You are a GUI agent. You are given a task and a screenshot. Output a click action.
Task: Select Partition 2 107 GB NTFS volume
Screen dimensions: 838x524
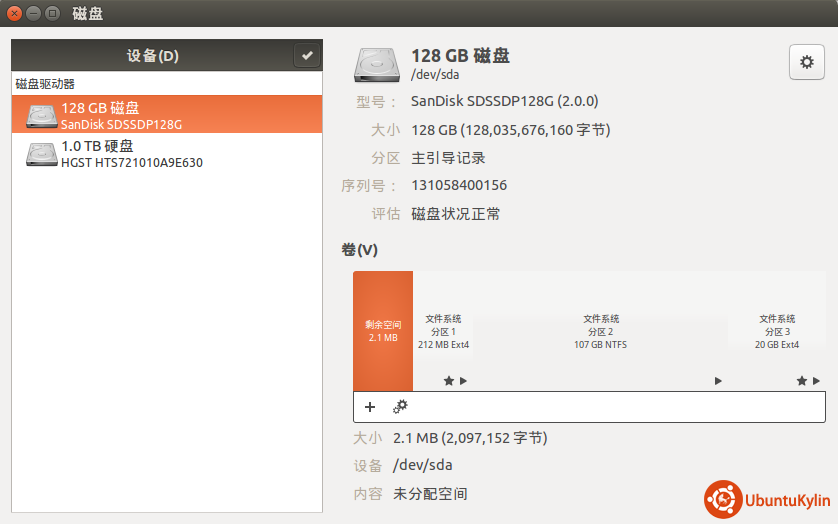coord(601,331)
